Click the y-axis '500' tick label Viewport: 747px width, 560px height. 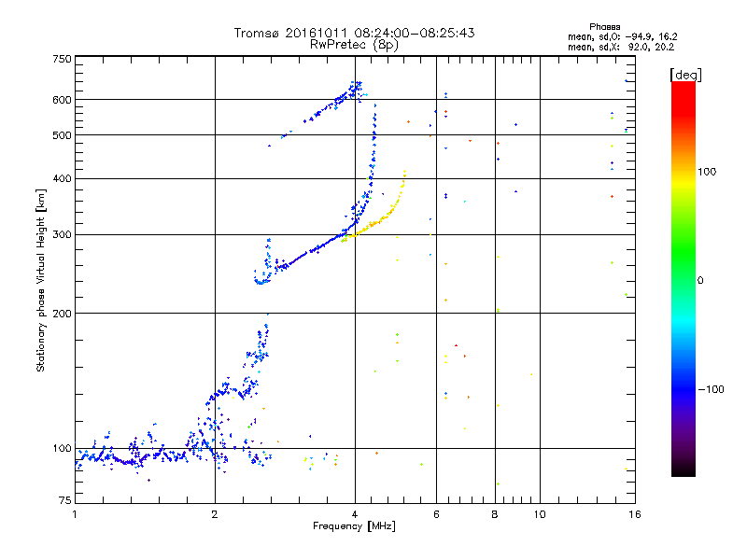(x=62, y=135)
